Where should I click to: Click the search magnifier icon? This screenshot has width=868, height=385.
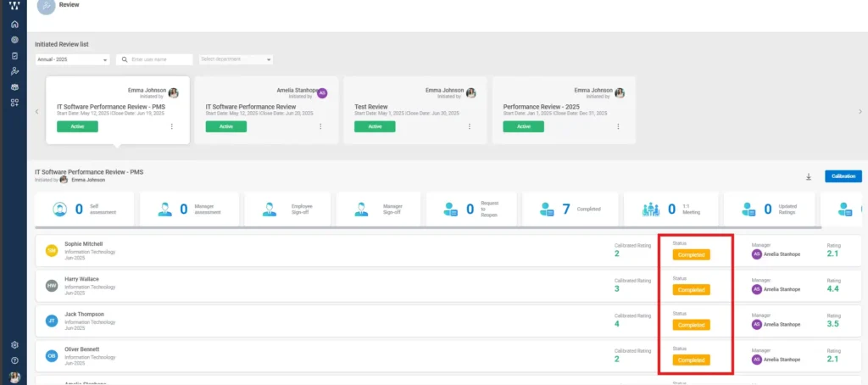(125, 59)
